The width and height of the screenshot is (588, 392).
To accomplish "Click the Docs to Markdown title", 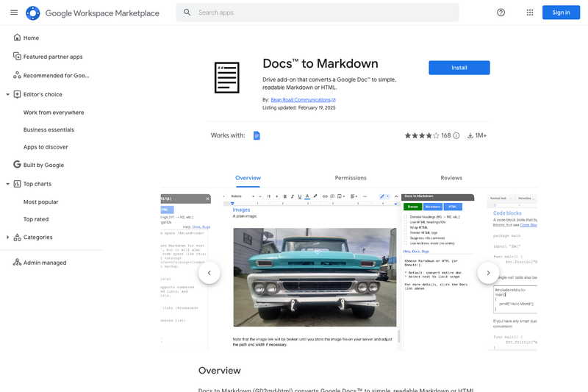I will [x=320, y=63].
